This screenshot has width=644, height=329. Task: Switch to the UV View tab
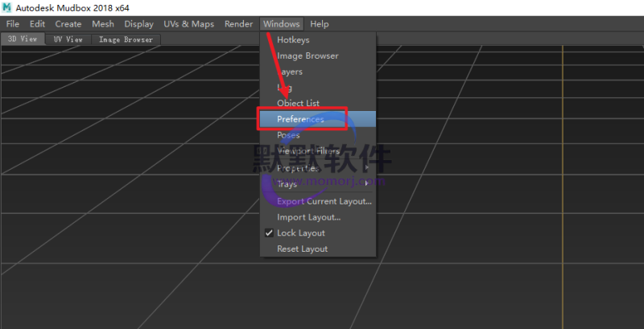tap(68, 39)
